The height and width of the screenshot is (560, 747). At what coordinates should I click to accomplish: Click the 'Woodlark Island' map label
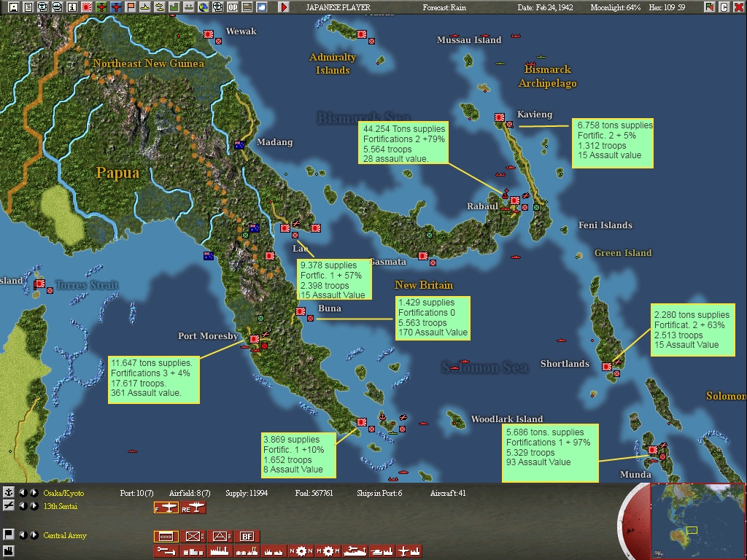tap(507, 419)
